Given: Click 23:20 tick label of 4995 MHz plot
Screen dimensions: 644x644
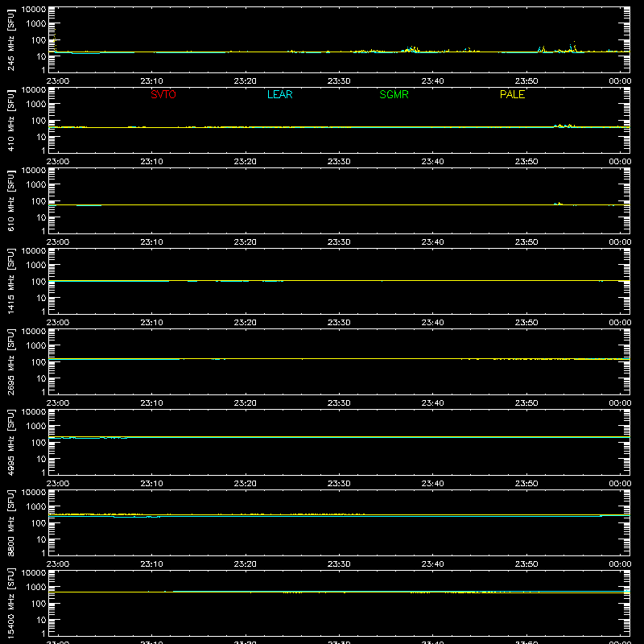Looking at the screenshot, I should (246, 484).
